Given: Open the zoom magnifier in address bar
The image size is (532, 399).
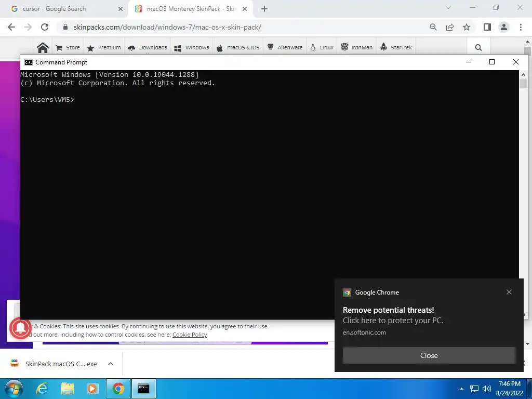Looking at the screenshot, I should pos(433,27).
